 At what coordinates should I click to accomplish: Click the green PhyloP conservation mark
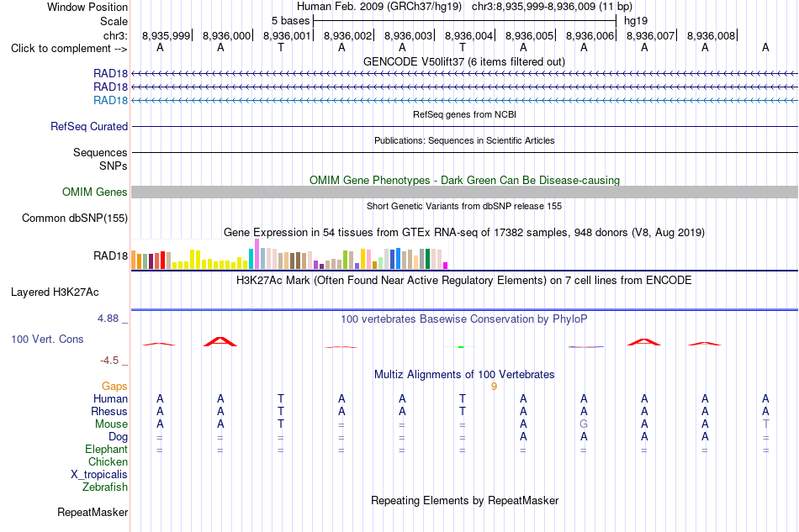(x=461, y=347)
